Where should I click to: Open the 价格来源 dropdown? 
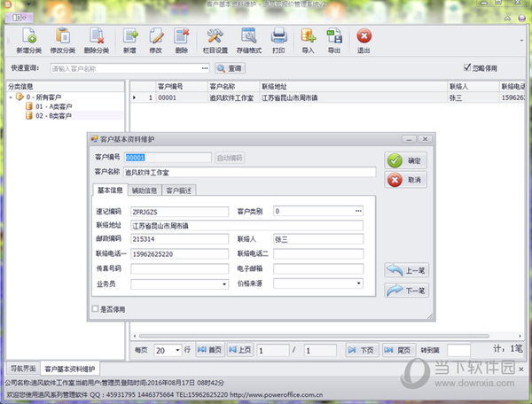tap(358, 284)
